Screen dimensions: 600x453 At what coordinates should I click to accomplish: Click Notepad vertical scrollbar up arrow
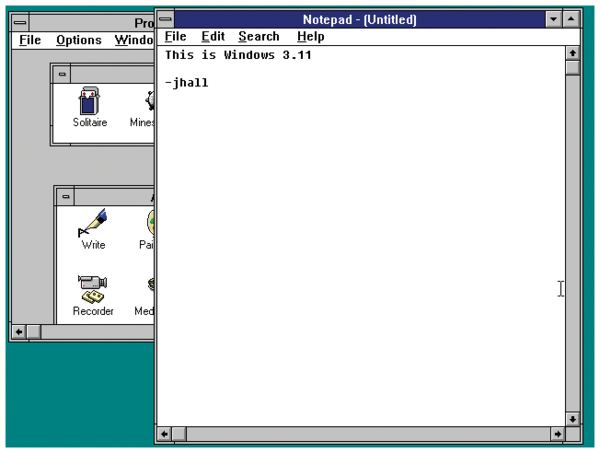(573, 53)
